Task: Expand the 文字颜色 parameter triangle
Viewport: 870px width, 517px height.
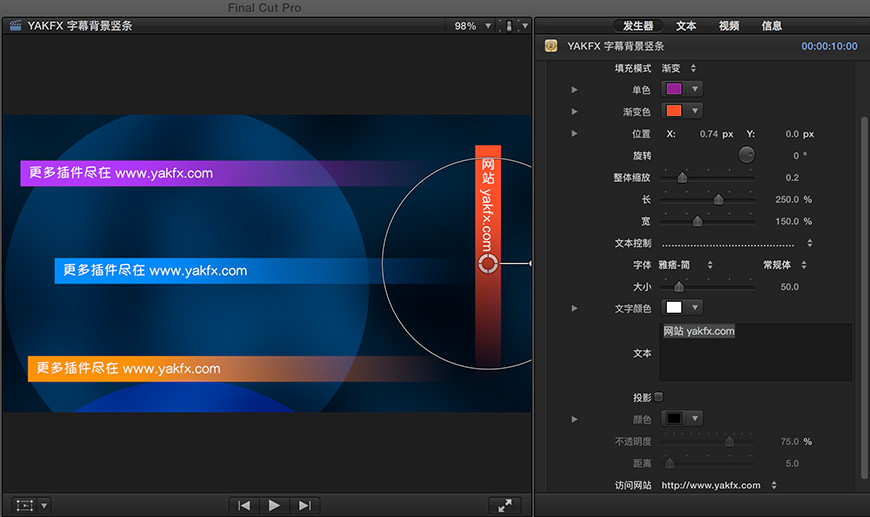Action: pyautogui.click(x=575, y=308)
